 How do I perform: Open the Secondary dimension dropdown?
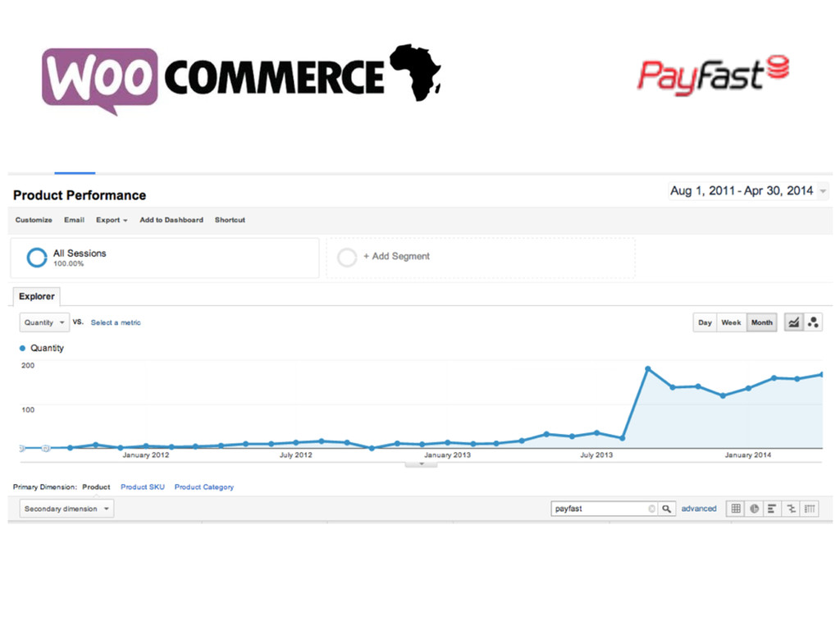pyautogui.click(x=67, y=509)
